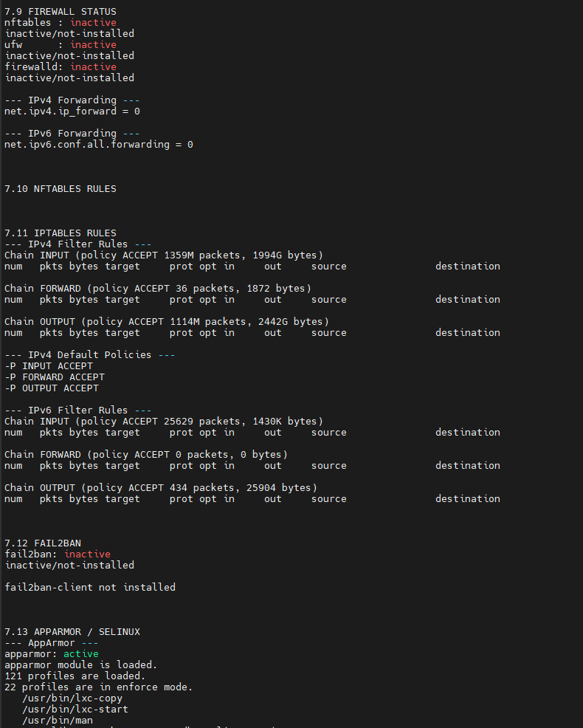This screenshot has width=583, height=728.
Task: Click the red fail2ban inactive status
Action: 87,554
